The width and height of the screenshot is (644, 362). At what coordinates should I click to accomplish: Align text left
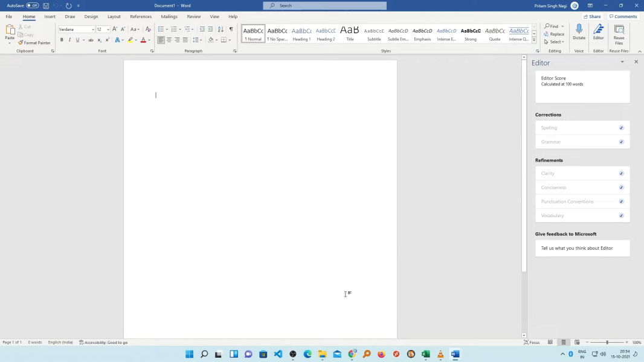pos(161,40)
